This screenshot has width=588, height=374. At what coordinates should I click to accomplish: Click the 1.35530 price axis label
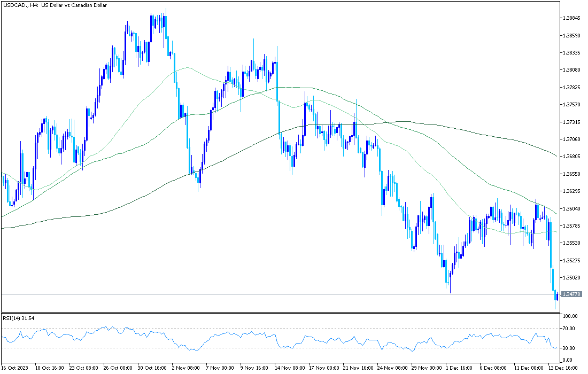pyautogui.click(x=572, y=243)
